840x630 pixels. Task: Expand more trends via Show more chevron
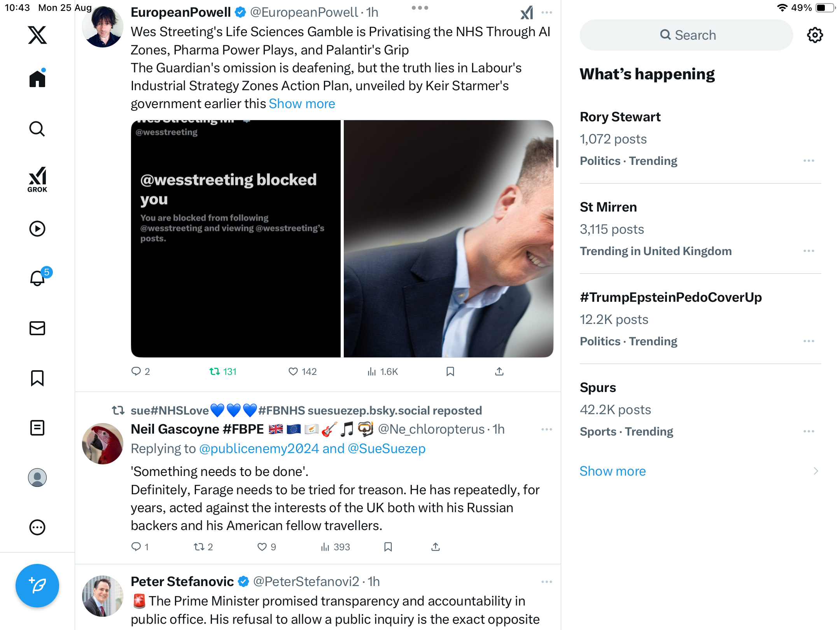click(x=815, y=471)
